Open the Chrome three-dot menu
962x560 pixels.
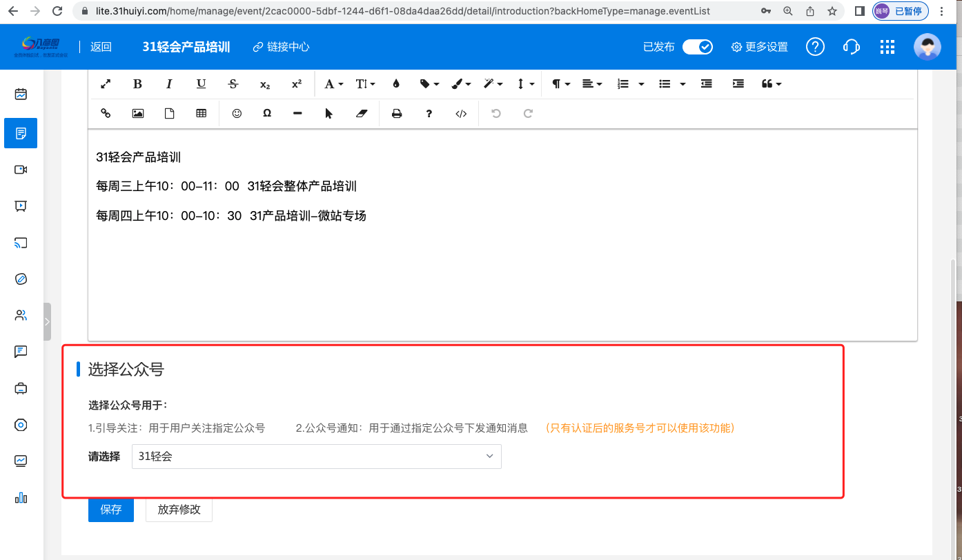tap(942, 11)
